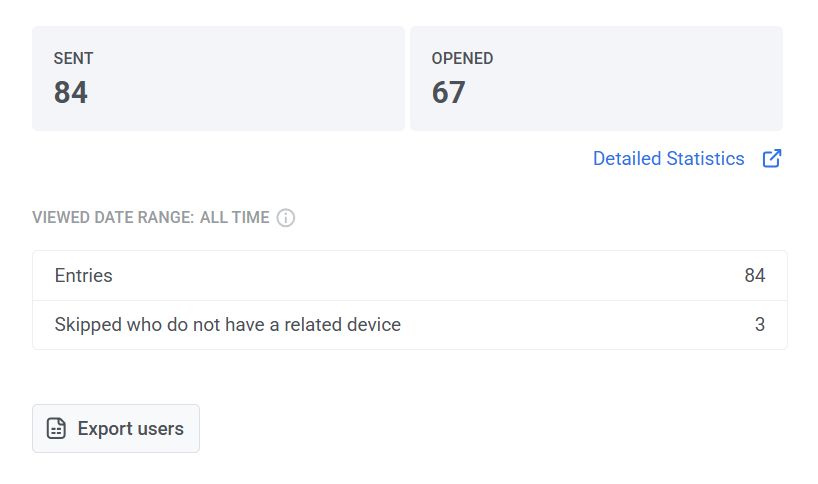
Task: Click the info icon next to ALL TIME
Action: click(x=286, y=218)
